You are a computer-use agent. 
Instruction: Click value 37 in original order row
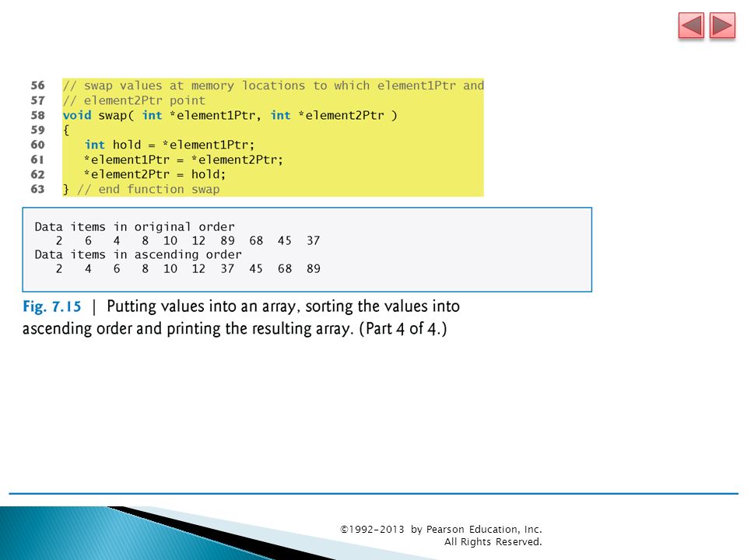313,240
